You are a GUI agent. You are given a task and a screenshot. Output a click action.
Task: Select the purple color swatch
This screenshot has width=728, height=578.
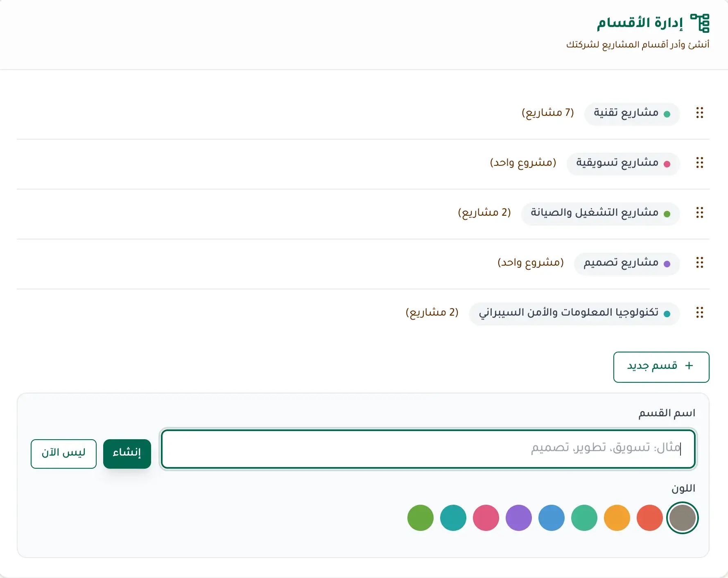click(518, 518)
